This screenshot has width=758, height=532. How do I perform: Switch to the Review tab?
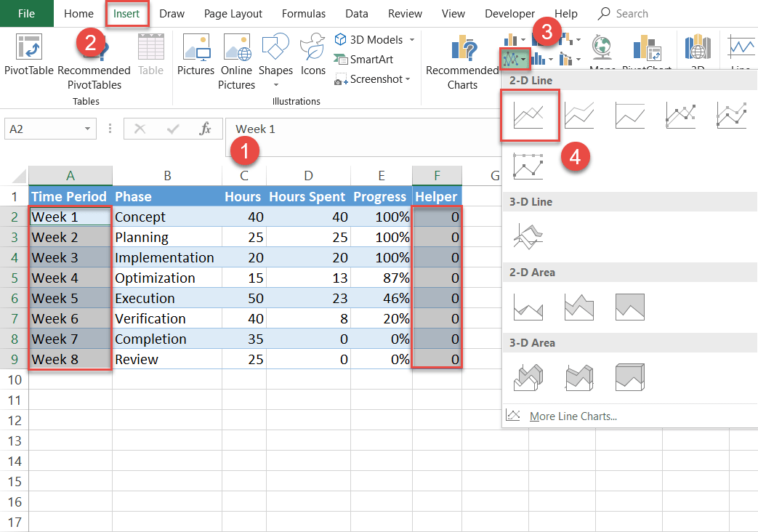(405, 14)
